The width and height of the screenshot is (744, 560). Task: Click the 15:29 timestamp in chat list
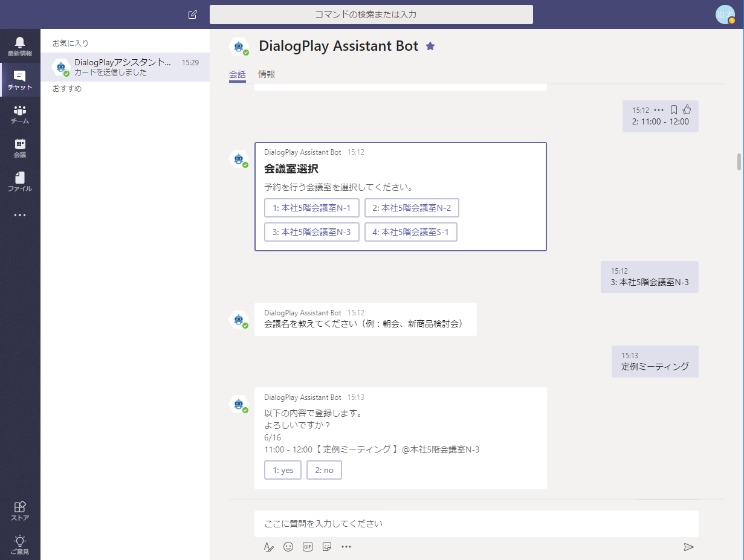(190, 62)
